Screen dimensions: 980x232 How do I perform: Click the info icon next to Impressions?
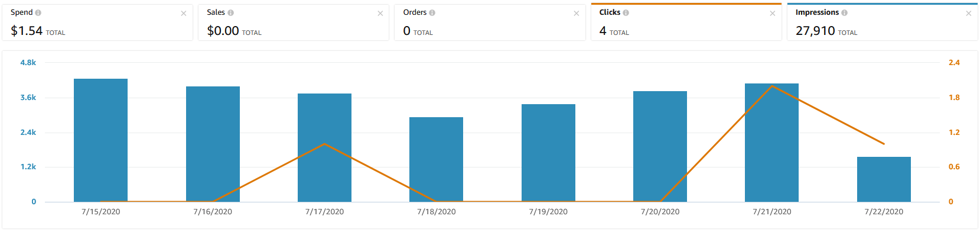pos(844,12)
